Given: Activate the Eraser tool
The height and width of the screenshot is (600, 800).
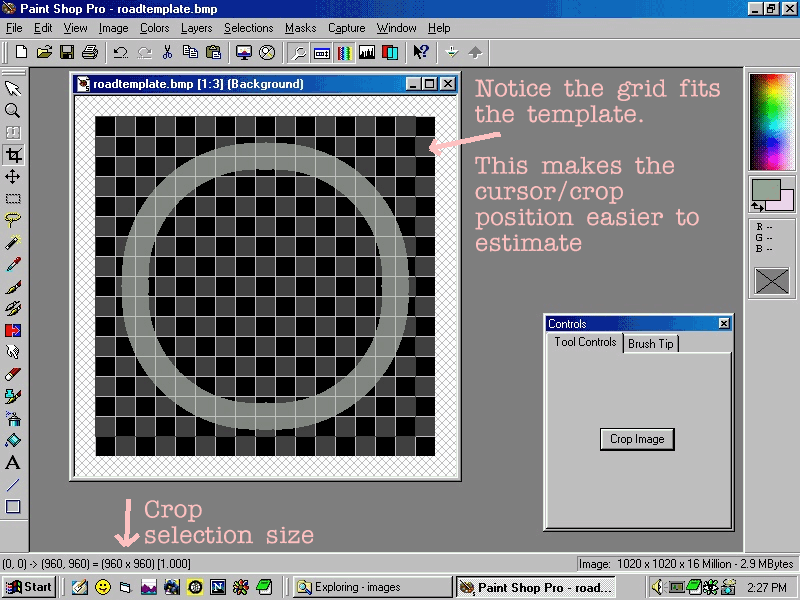Looking at the screenshot, I should pyautogui.click(x=13, y=374).
